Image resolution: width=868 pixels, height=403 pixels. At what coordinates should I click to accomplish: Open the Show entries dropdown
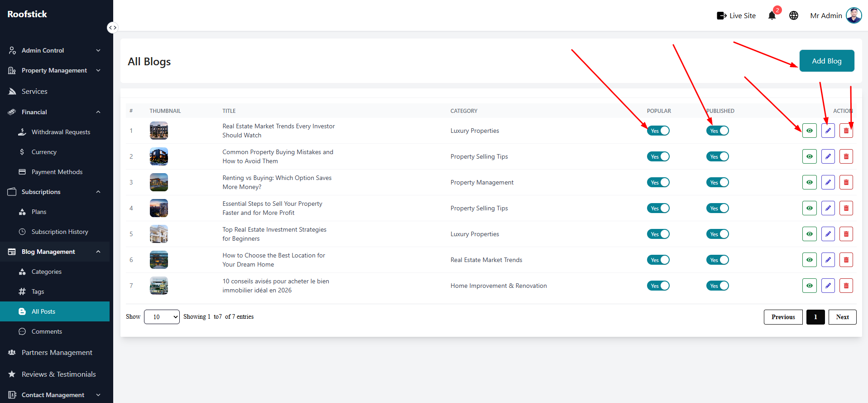162,317
